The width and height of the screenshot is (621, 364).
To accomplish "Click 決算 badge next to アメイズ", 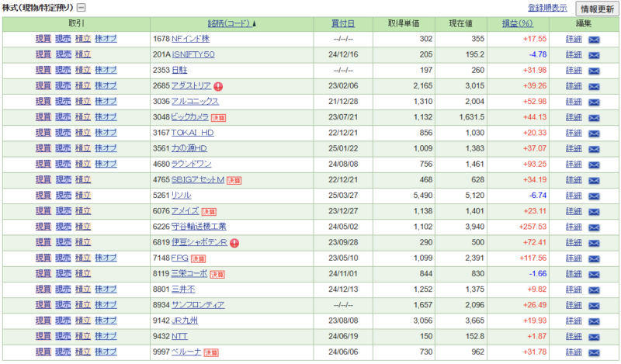I will point(209,212).
